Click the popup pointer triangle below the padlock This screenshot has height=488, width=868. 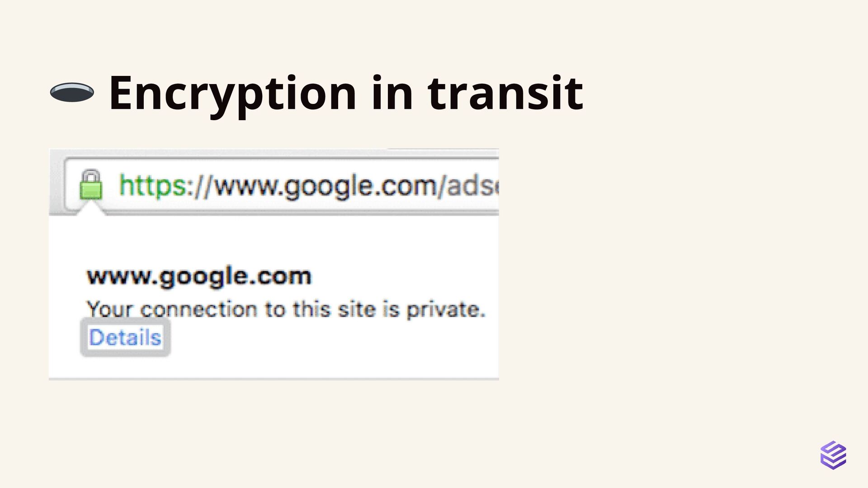91,209
